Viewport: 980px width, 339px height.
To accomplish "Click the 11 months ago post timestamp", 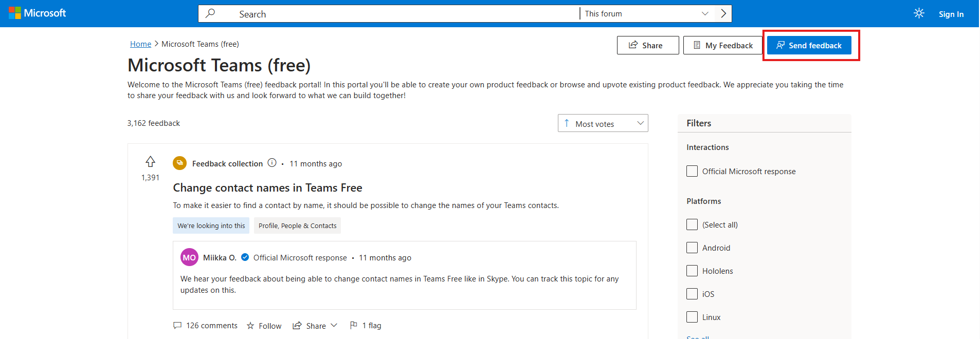I will coord(316,163).
